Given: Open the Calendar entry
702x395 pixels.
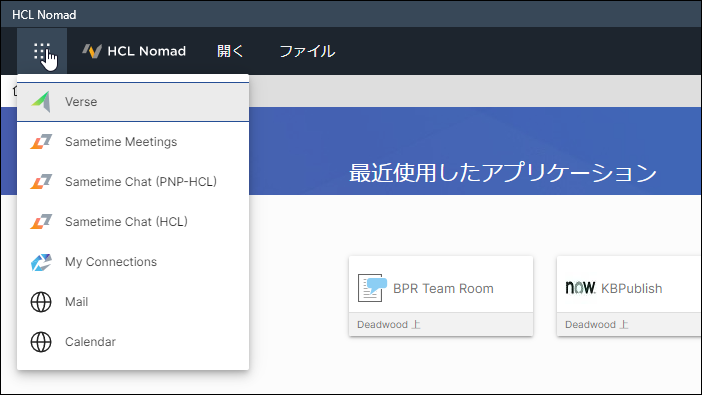Looking at the screenshot, I should [133, 342].
